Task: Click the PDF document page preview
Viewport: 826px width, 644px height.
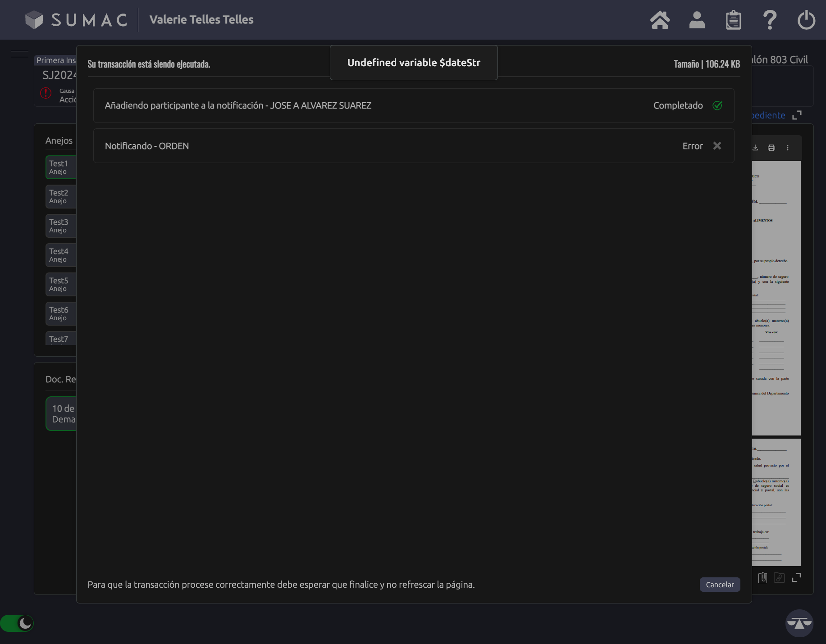Action: (x=776, y=298)
